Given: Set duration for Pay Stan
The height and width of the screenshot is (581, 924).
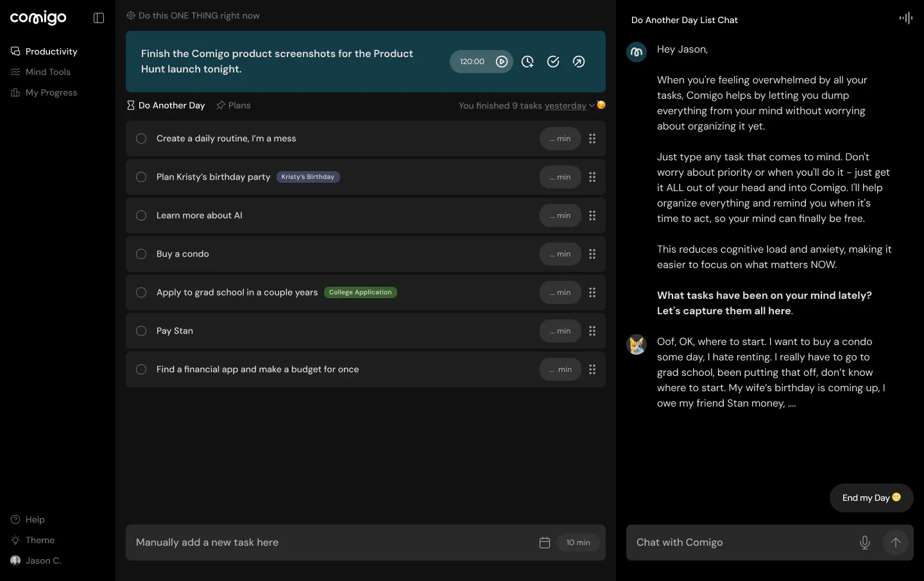Looking at the screenshot, I should [x=560, y=331].
